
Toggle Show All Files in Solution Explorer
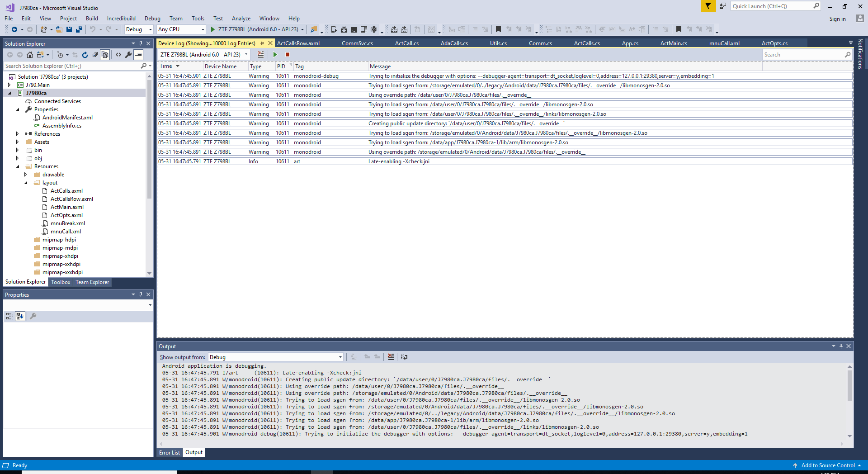click(x=105, y=55)
